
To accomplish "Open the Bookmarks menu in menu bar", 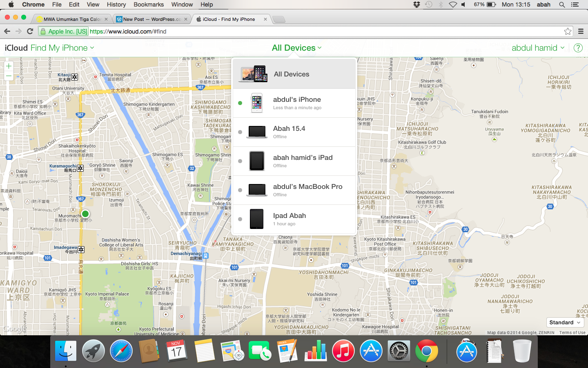I will [x=149, y=4].
